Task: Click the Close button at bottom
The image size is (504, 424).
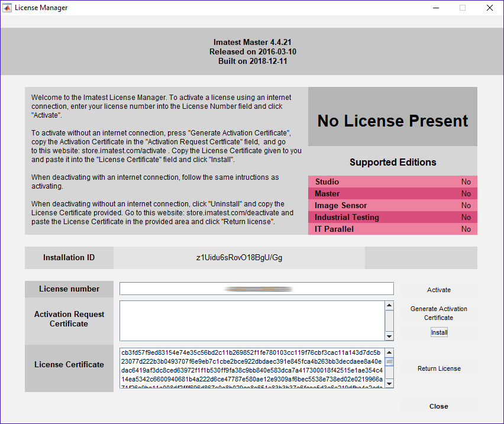Action: [x=439, y=406]
